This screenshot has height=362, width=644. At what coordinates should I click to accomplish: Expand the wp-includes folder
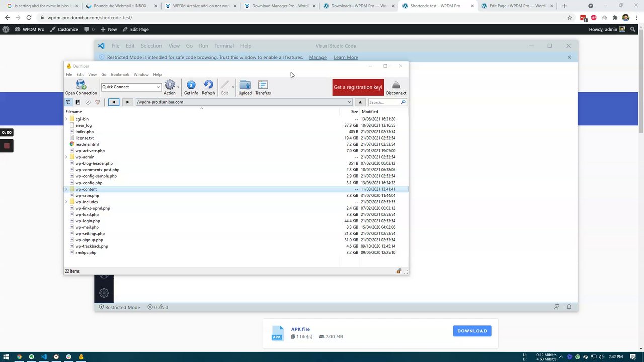(66, 202)
